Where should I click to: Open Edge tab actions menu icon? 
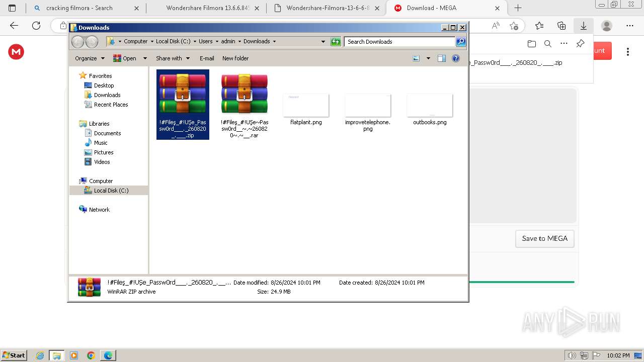[x=12, y=8]
